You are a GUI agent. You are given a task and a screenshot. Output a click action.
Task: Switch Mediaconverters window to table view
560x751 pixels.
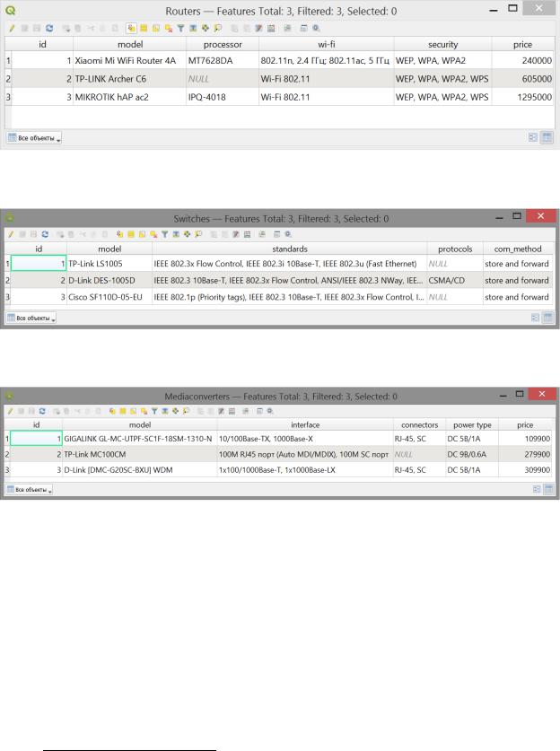coord(548,489)
